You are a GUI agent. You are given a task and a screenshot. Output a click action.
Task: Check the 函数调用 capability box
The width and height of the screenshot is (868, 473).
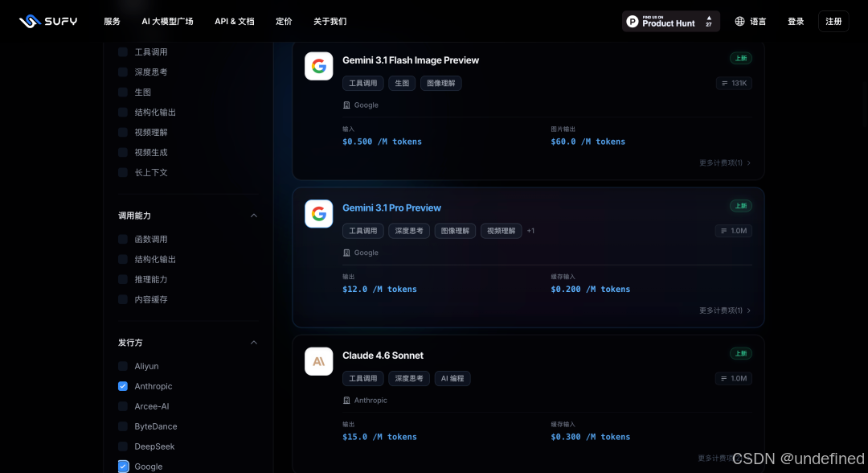(x=123, y=239)
